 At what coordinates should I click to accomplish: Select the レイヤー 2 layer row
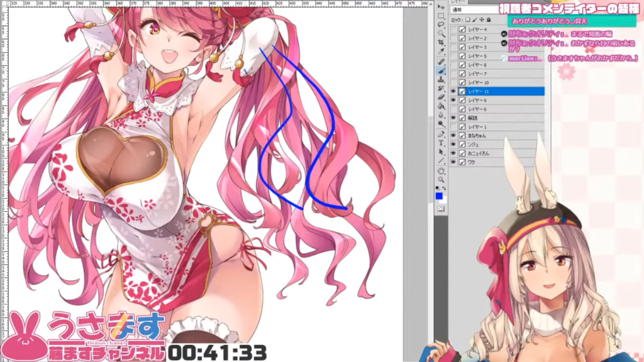coord(497,38)
